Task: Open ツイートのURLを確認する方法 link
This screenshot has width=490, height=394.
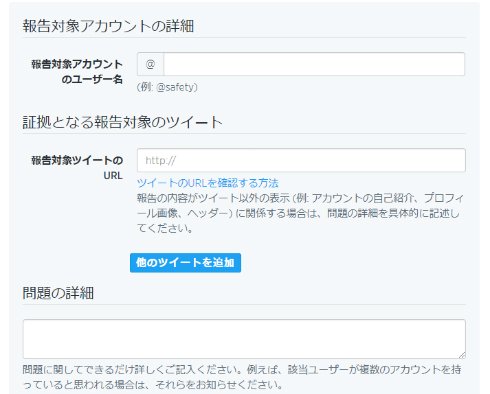Action: [x=208, y=183]
